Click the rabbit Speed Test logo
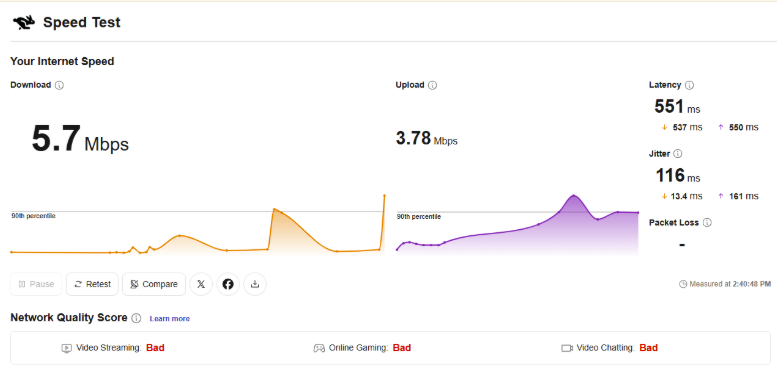This screenshot has width=777, height=371. [24, 22]
